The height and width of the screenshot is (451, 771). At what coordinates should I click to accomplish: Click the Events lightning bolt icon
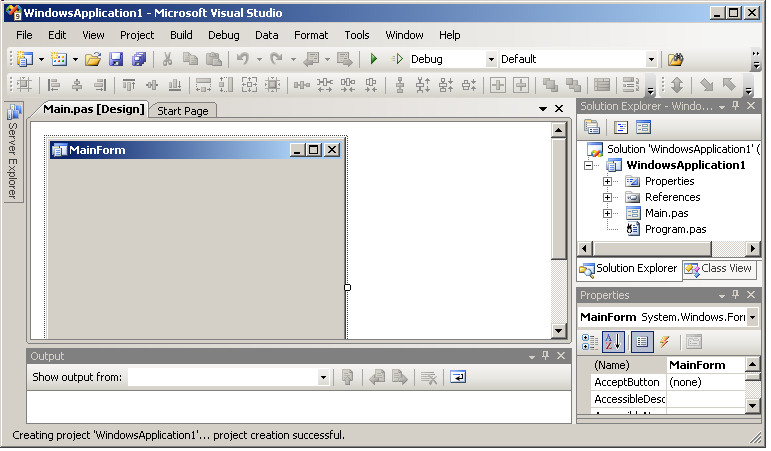click(x=664, y=342)
